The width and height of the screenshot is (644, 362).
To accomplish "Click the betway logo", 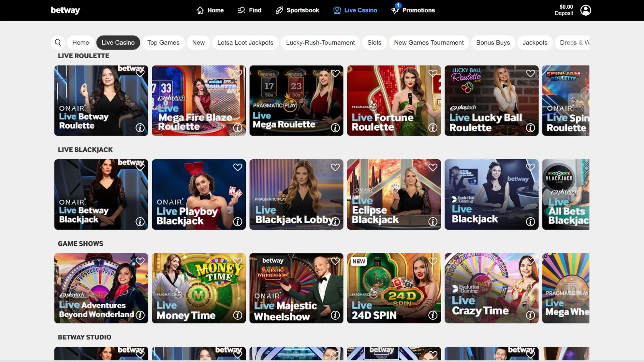I will click(x=65, y=10).
